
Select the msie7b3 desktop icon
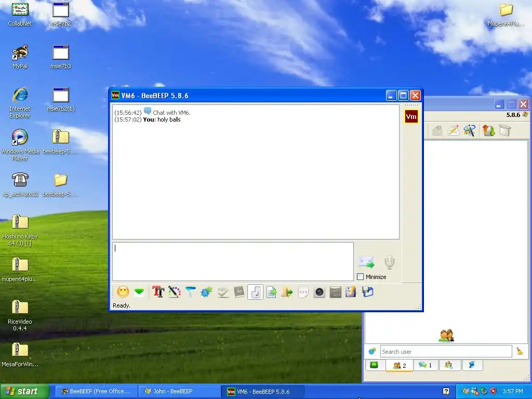(x=61, y=57)
